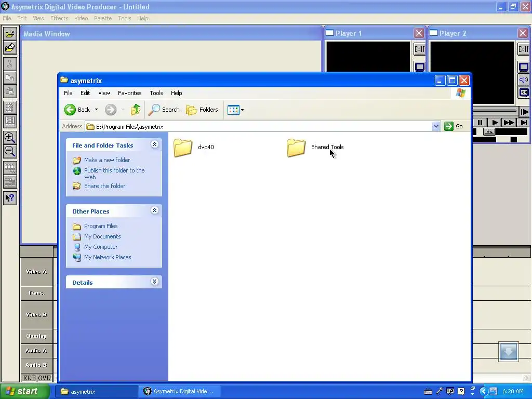Click the Windows start button

(25, 392)
